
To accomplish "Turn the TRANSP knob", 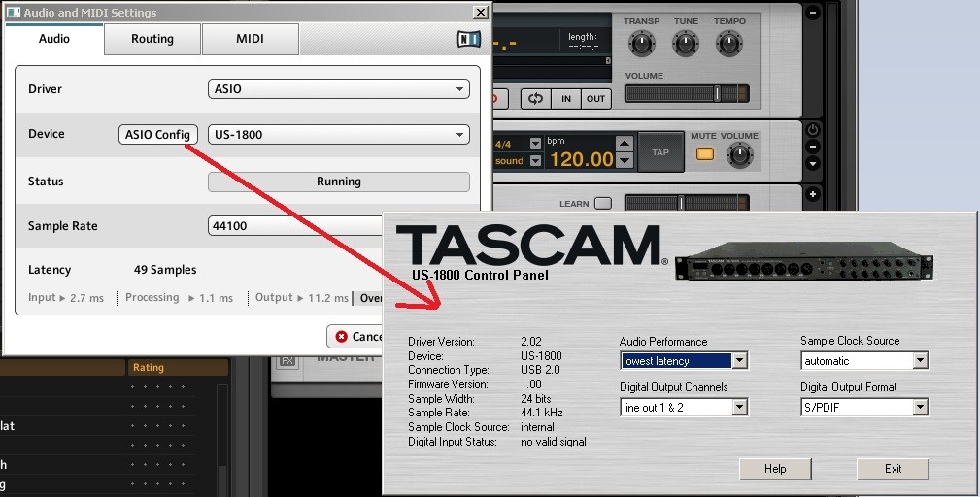I will 641,44.
